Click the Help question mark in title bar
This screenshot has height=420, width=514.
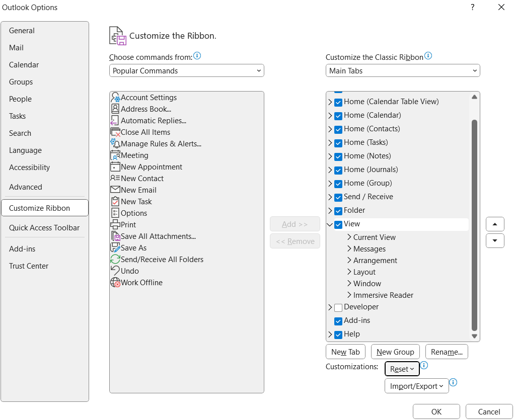click(x=472, y=7)
